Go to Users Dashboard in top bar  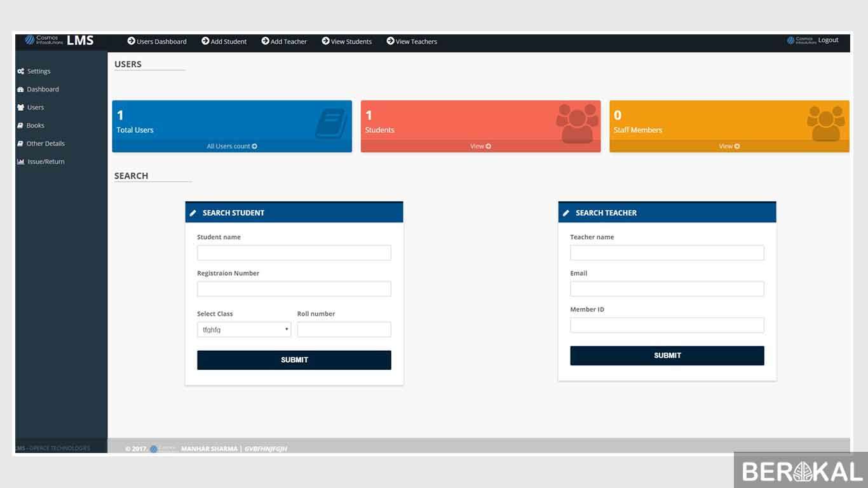coord(157,42)
